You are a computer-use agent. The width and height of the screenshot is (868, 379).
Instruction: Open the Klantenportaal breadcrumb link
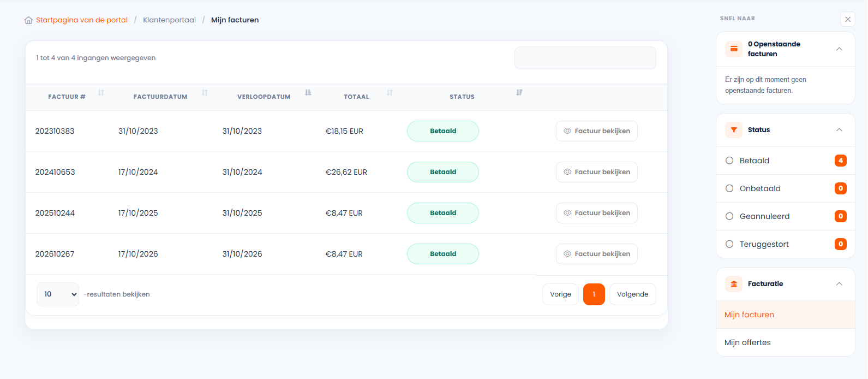169,20
